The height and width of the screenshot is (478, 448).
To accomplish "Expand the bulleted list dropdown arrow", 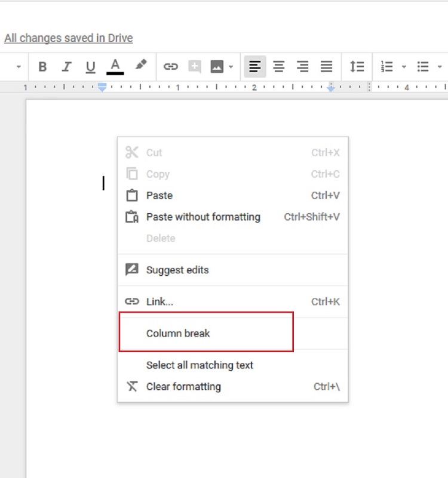I will pos(440,67).
